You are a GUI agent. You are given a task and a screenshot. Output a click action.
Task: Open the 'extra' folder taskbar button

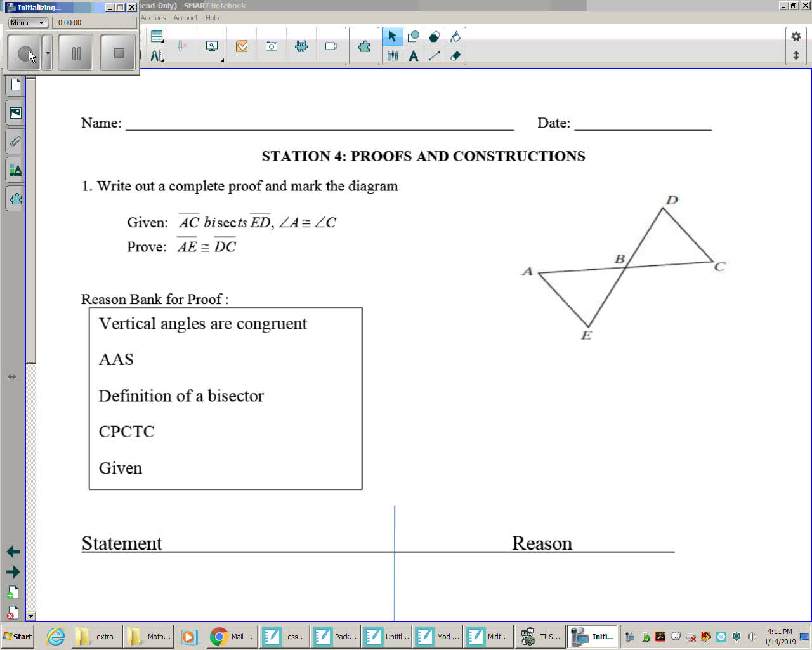[x=96, y=636]
